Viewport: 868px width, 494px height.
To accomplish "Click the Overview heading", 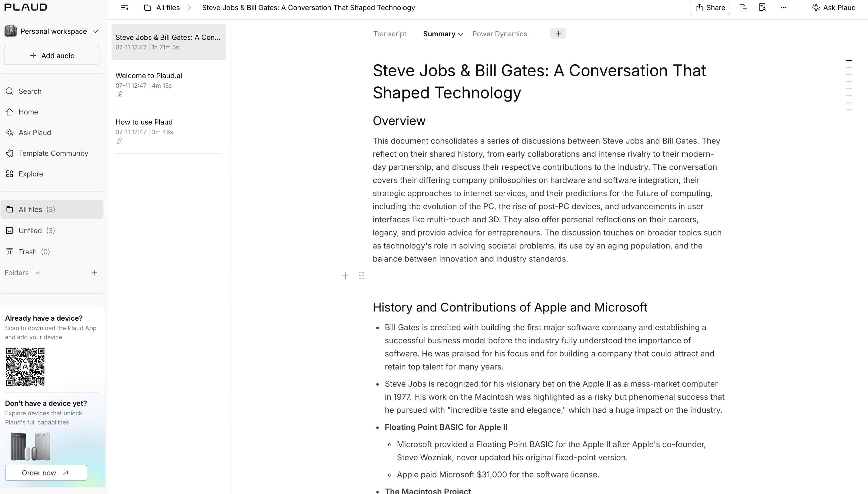I will (x=399, y=121).
